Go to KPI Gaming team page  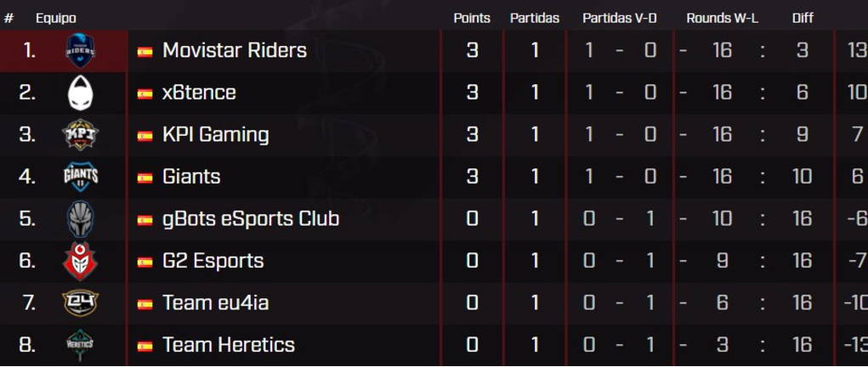pos(215,134)
